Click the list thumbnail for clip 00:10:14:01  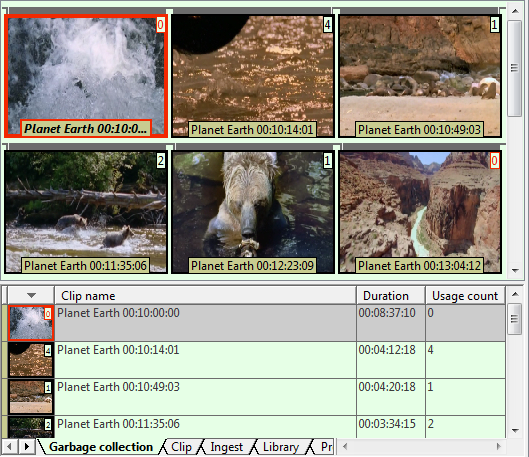coord(31,360)
